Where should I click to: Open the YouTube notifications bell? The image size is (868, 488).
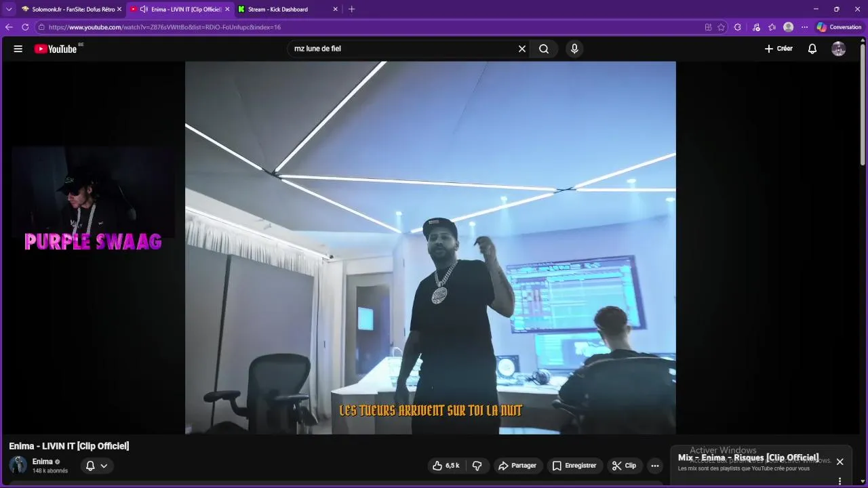[812, 49]
